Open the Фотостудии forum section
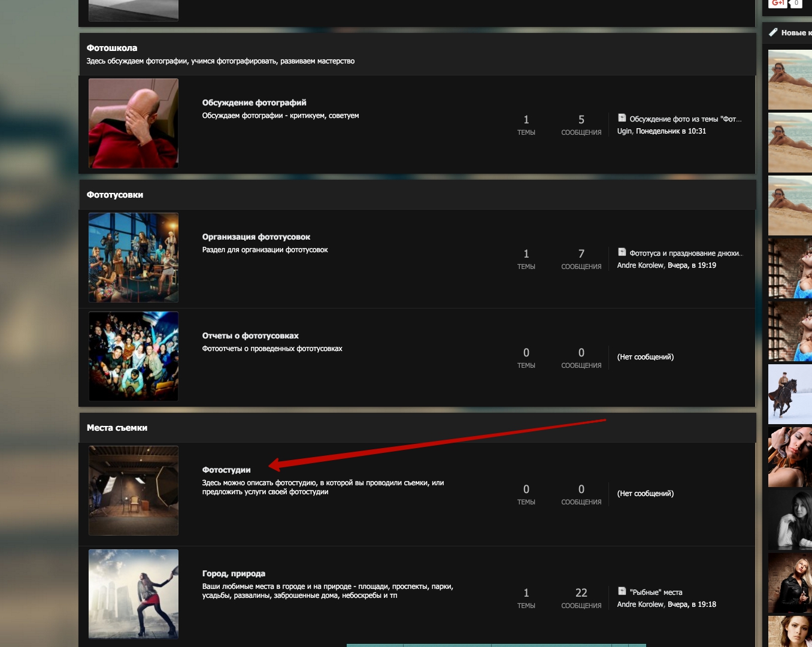Image resolution: width=812 pixels, height=647 pixels. (x=226, y=470)
